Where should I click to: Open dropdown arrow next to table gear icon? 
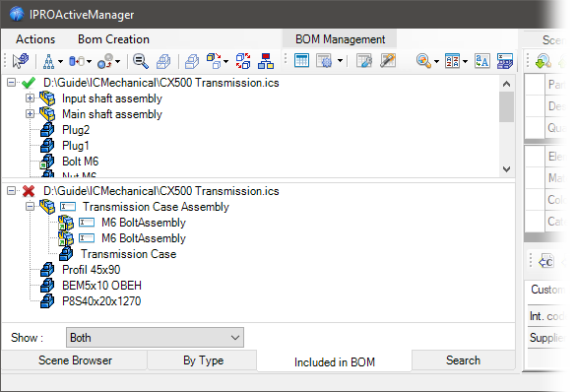coord(341,61)
